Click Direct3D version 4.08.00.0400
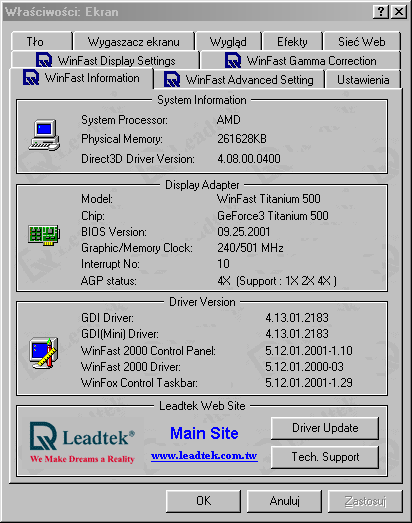Viewport: 412px width, 523px height. 249,158
